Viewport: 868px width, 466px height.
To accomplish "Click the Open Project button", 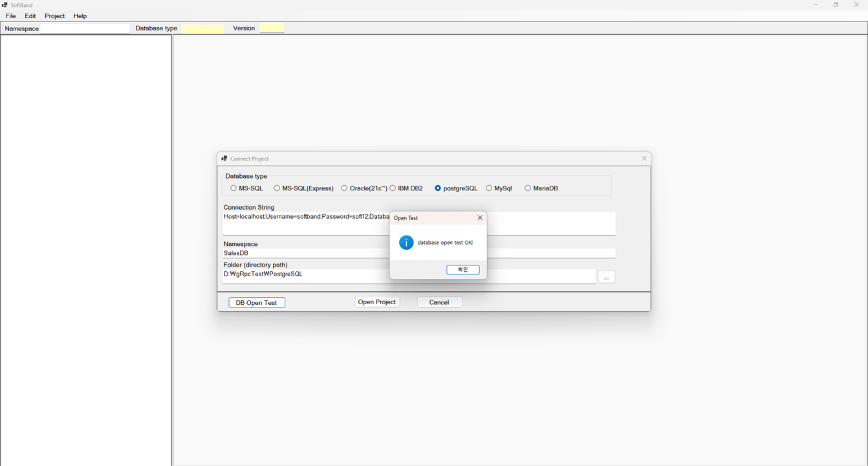I will [x=377, y=302].
